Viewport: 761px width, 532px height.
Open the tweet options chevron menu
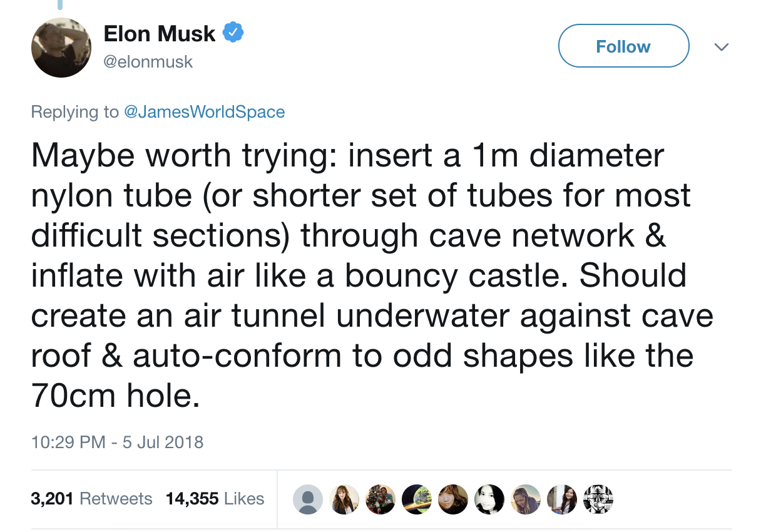click(722, 47)
